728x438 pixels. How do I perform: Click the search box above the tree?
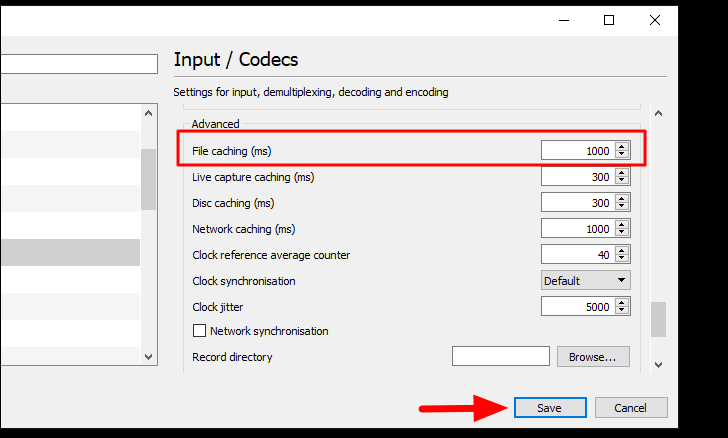pos(79,64)
